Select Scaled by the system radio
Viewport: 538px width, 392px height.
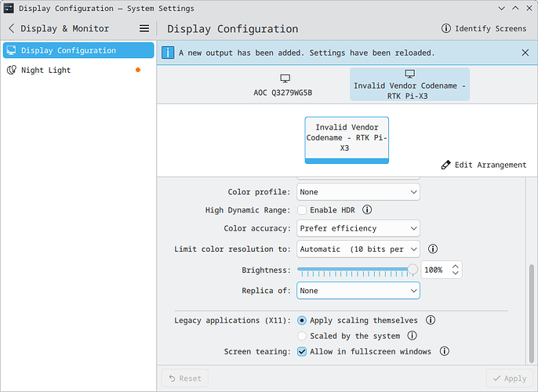[302, 336]
